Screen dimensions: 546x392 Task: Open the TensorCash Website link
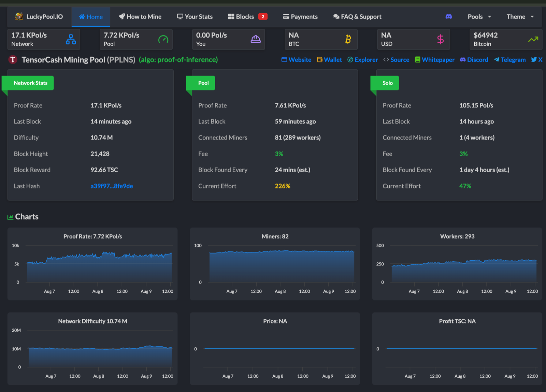tap(296, 60)
